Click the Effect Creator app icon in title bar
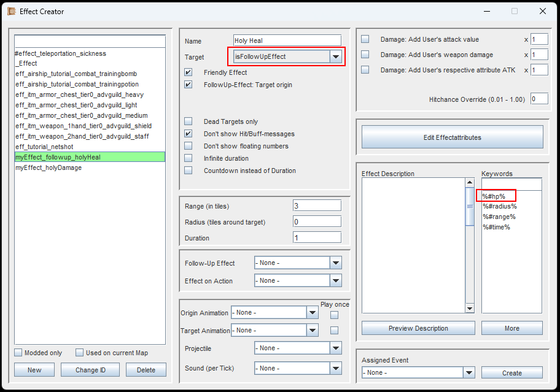560x392 pixels. click(11, 11)
